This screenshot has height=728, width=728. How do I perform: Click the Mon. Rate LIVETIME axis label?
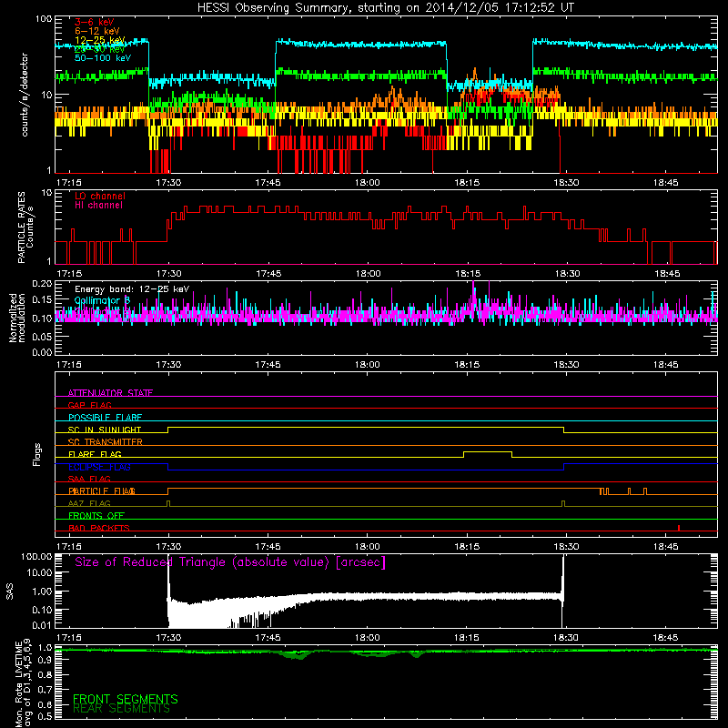[24, 684]
